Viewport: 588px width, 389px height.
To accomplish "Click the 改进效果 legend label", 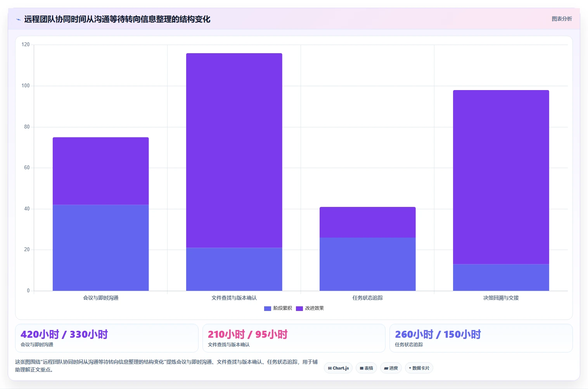I will click(x=314, y=308).
